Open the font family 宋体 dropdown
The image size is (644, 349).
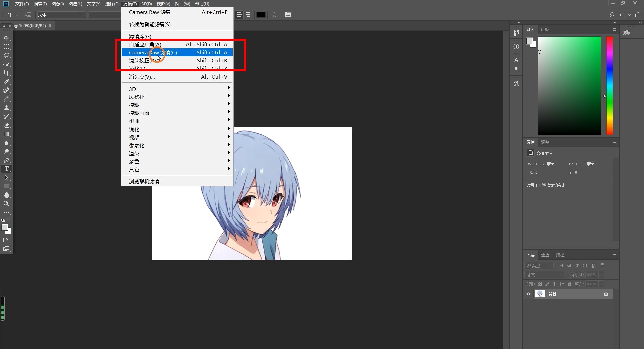83,15
